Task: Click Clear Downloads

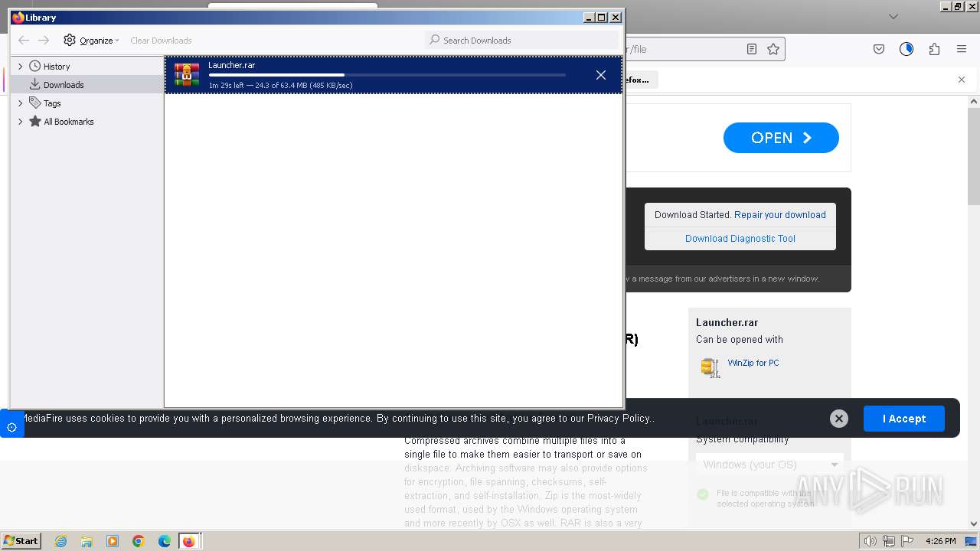Action: 161,41
